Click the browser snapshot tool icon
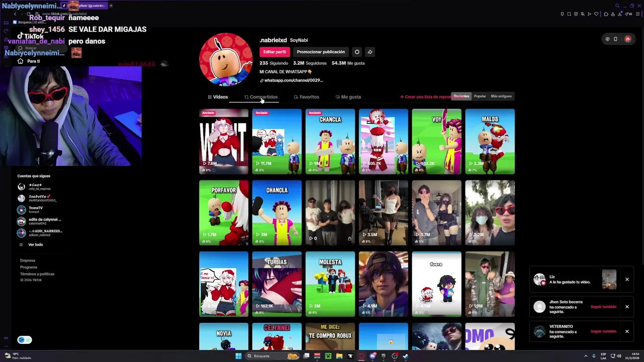This screenshot has width=644, height=362. coord(569,14)
